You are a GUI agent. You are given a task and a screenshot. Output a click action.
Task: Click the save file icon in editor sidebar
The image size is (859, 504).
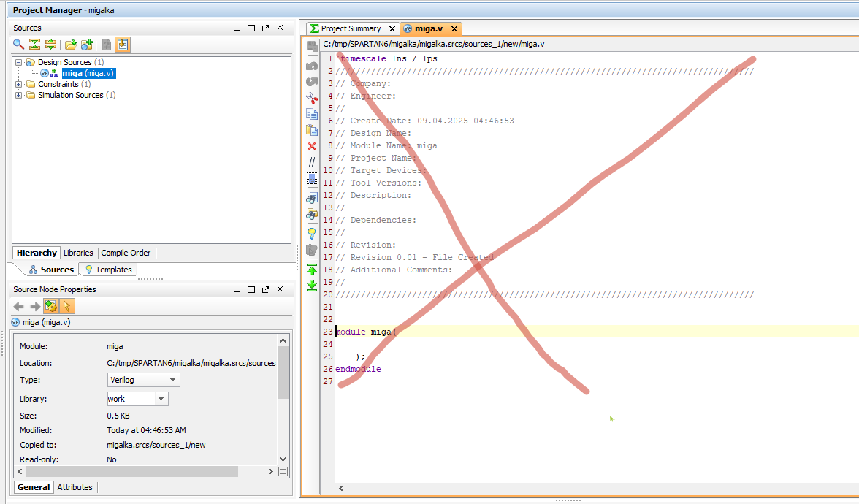[312, 47]
